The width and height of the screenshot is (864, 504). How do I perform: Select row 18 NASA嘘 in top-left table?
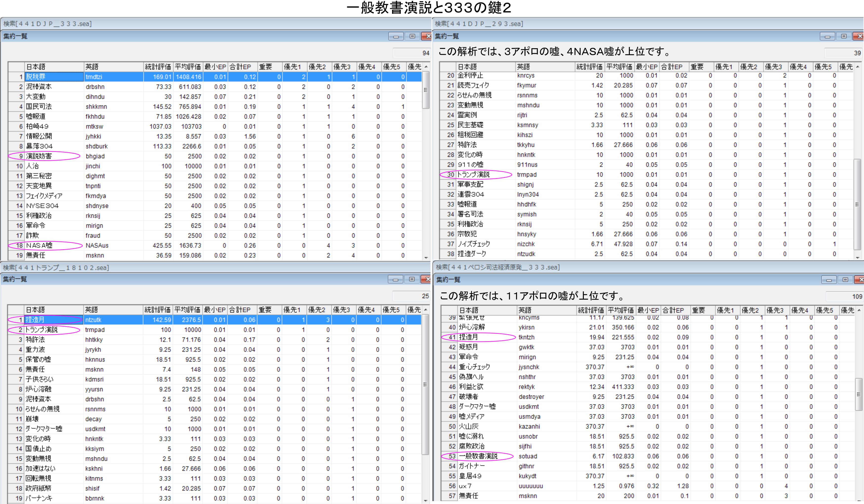point(39,245)
